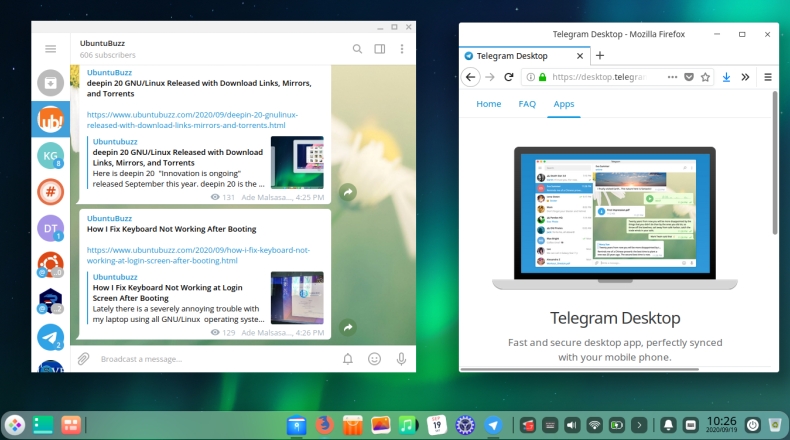Image resolution: width=790 pixels, height=440 pixels.
Task: Open Firefox from the dock
Action: [x=323, y=425]
